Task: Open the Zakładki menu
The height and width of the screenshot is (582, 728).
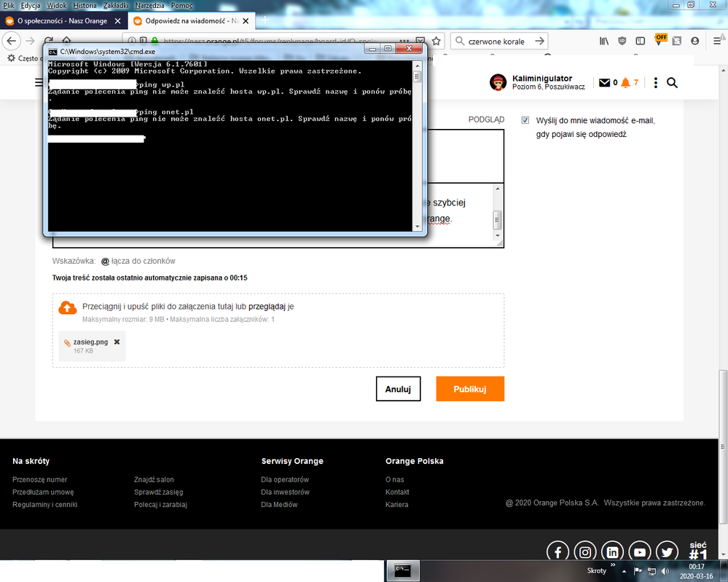Action: pos(116,6)
